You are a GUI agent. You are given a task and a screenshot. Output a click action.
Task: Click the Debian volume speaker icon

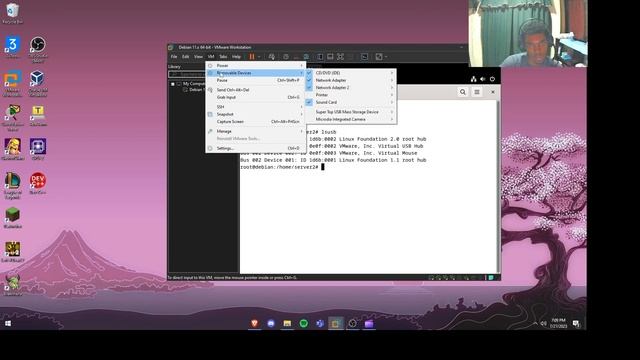(483, 79)
